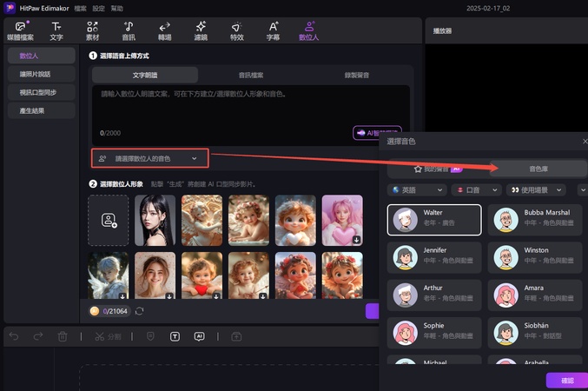Click the gold coin credits icon

(x=95, y=311)
